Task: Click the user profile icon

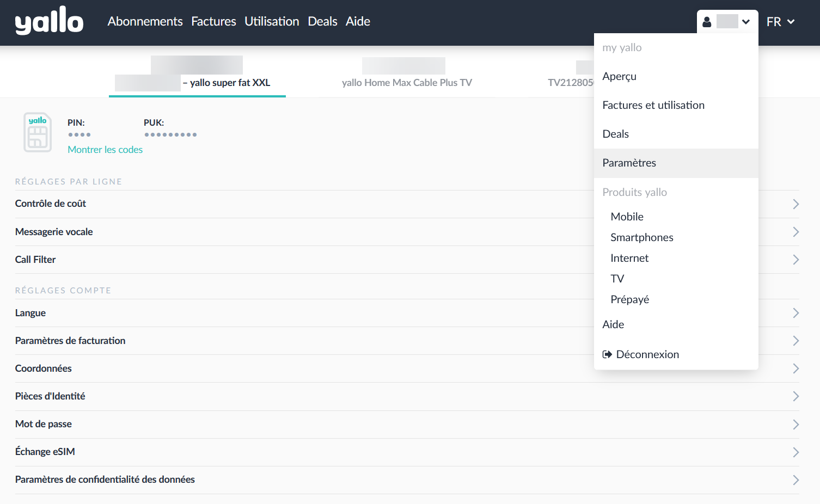Action: coord(707,22)
